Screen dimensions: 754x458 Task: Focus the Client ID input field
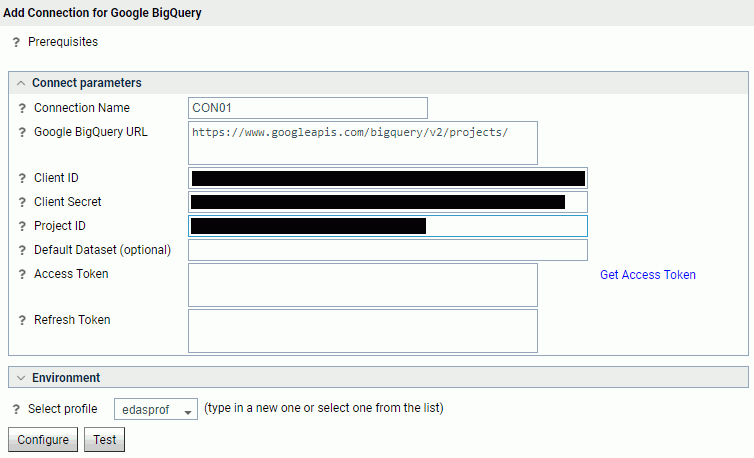388,178
